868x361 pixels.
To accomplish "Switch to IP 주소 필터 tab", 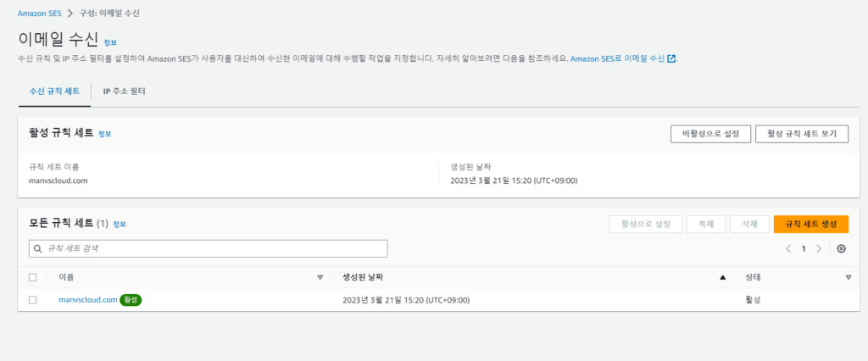I will (x=124, y=91).
